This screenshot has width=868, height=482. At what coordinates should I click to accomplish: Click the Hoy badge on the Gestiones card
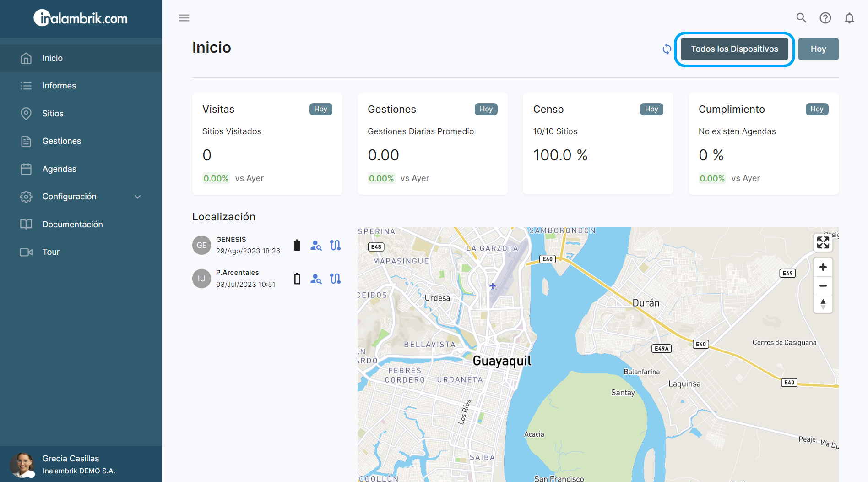pos(486,109)
